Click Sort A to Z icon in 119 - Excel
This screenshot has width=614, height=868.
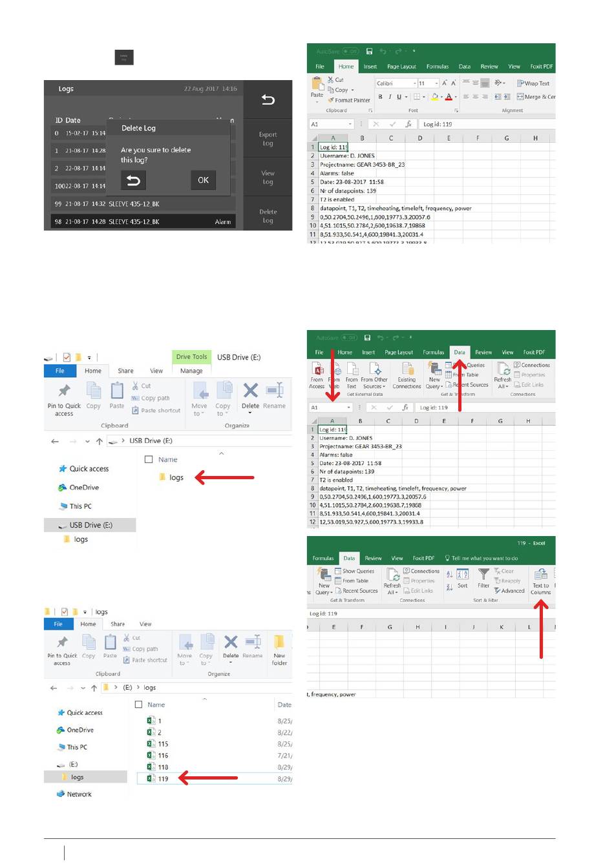[449, 574]
